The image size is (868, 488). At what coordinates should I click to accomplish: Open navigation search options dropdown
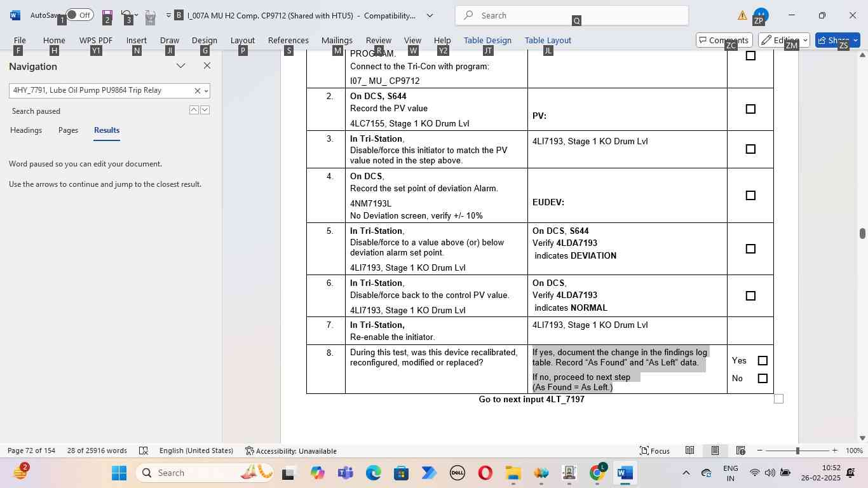pos(205,91)
